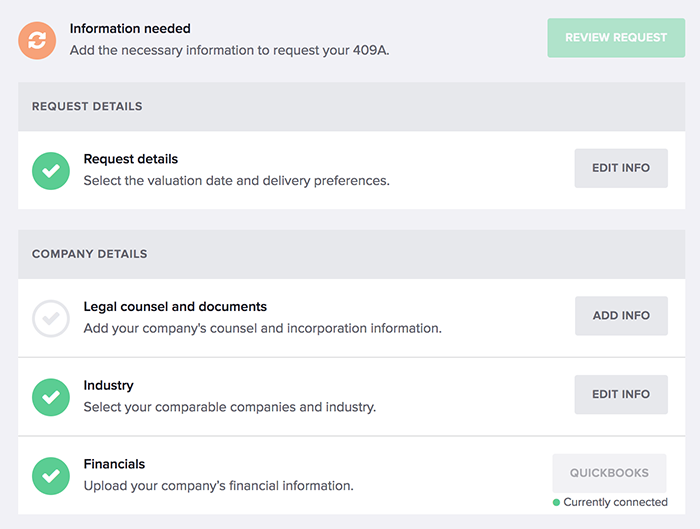Edit info for the Industry section
This screenshot has width=700, height=529.
point(621,394)
